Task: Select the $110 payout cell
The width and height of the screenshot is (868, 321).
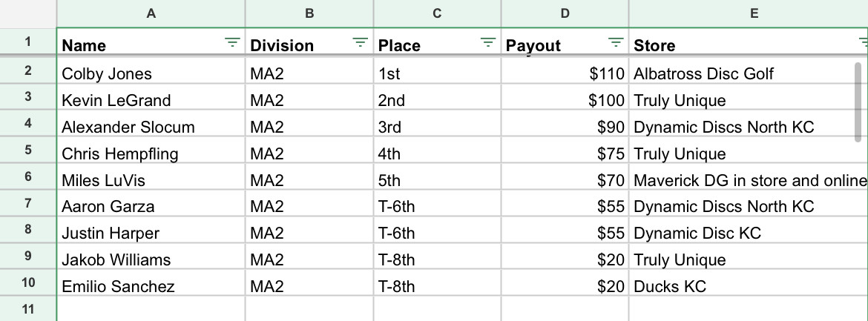Action: (565, 73)
